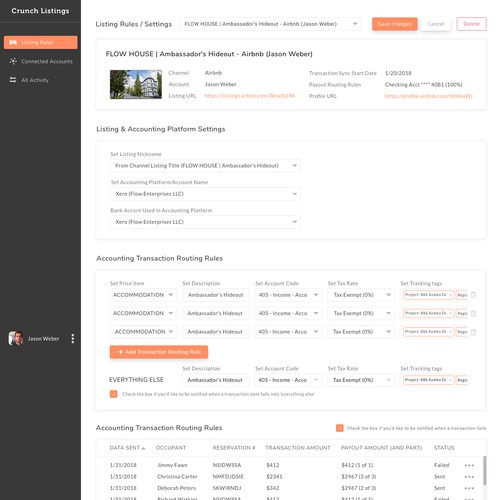
Task: Expand the Set Listing Nickname dropdown
Action: [x=205, y=166]
